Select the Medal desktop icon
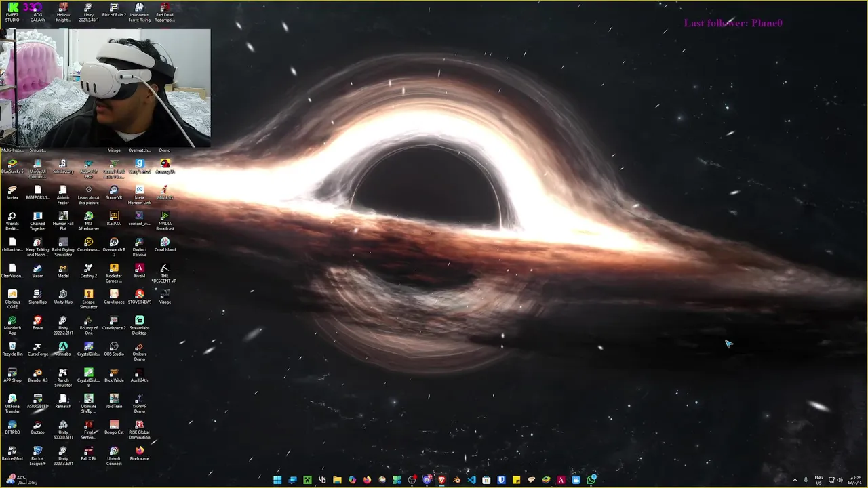The width and height of the screenshot is (868, 488). [x=63, y=271]
